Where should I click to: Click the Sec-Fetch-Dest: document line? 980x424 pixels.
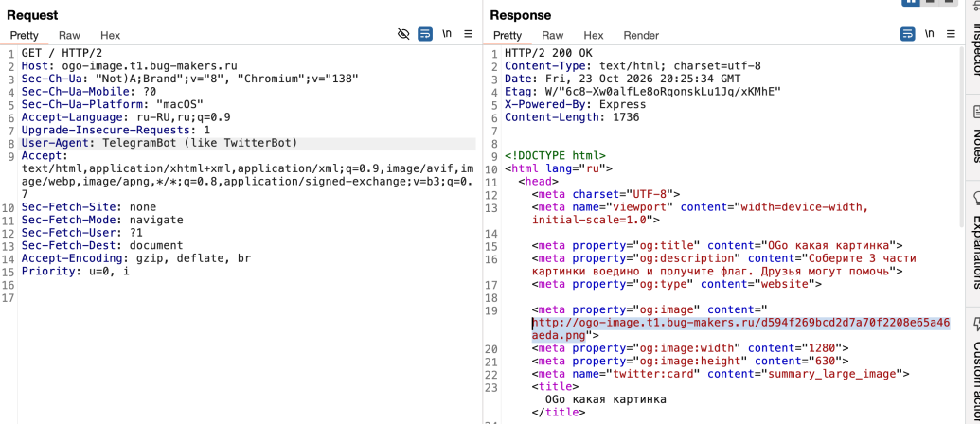click(x=102, y=245)
